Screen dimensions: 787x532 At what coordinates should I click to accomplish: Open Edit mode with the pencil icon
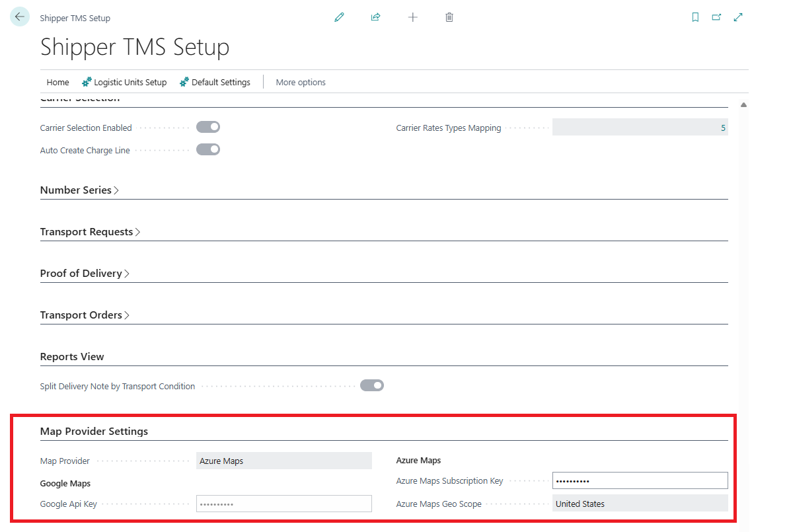[x=339, y=17]
